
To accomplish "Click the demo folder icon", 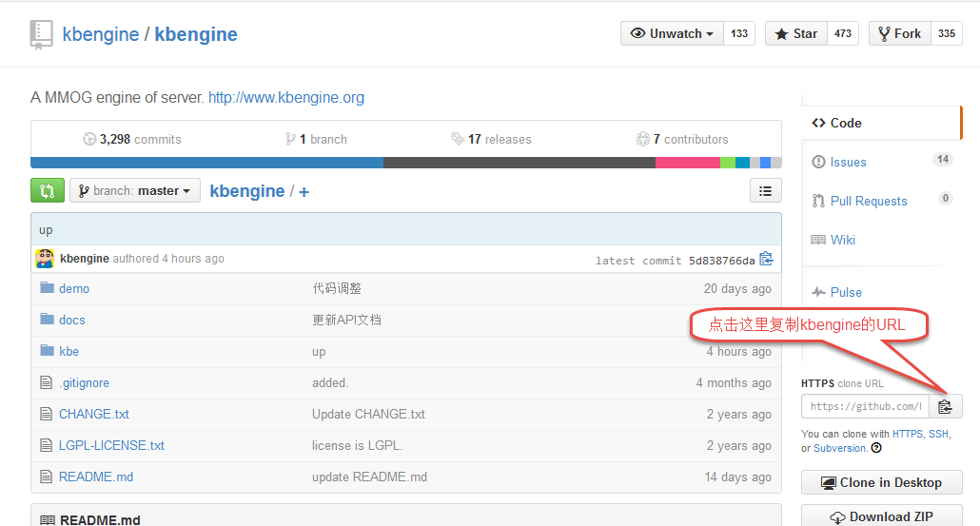I will (x=47, y=287).
